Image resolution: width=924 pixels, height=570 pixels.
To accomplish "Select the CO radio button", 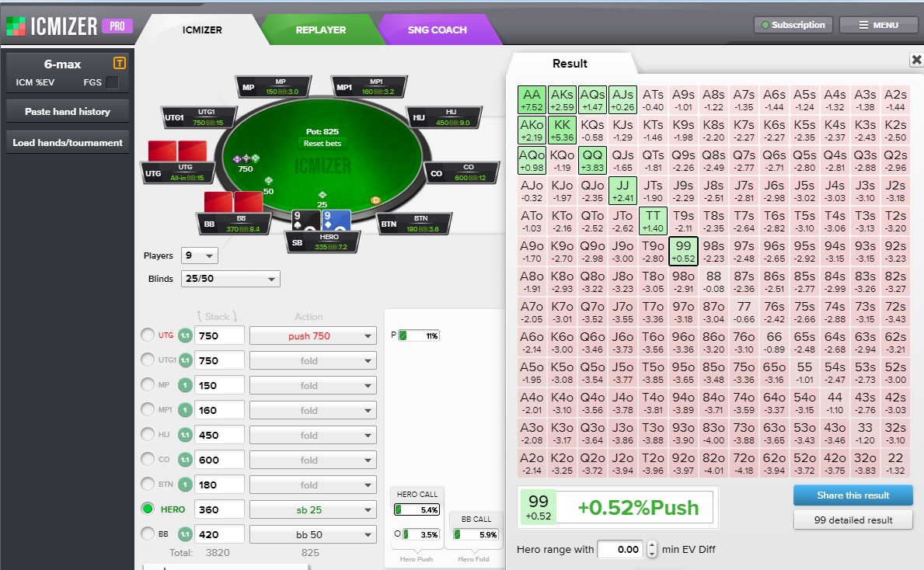I will pyautogui.click(x=148, y=459).
